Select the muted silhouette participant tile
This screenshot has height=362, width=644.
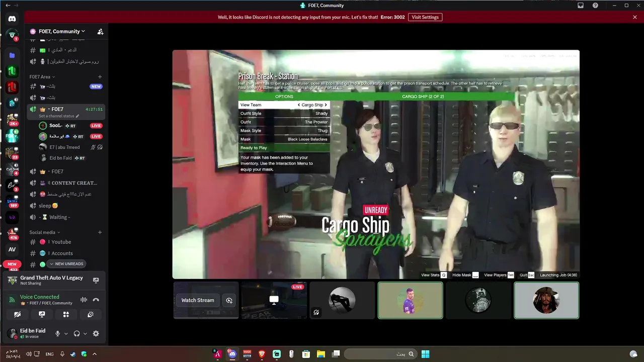click(x=342, y=300)
